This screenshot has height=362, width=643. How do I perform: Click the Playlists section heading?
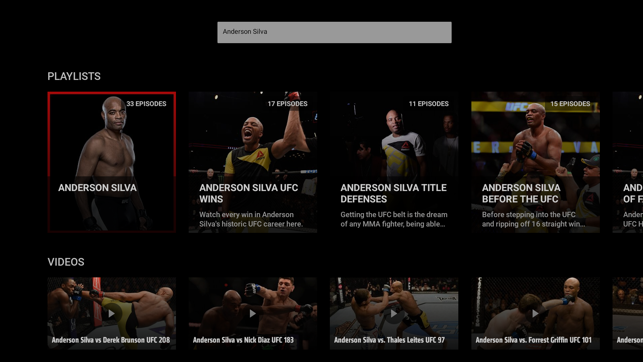point(74,76)
